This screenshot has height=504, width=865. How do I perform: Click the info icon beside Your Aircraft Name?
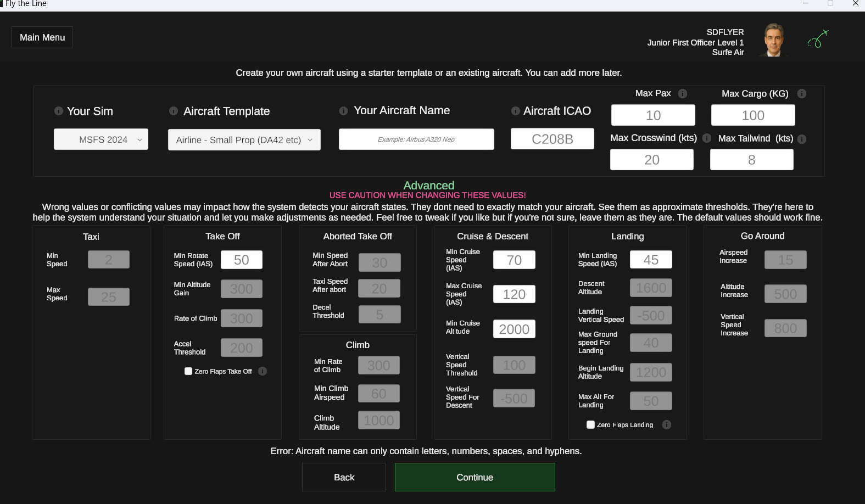[343, 111]
